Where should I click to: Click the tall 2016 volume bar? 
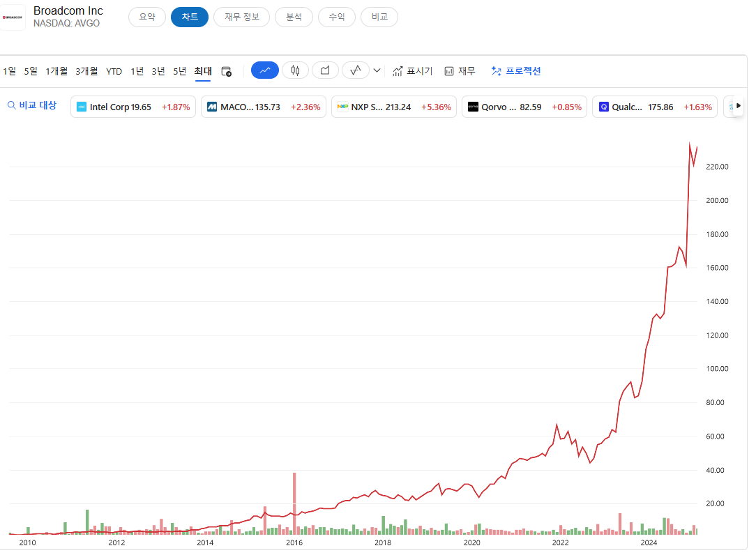coord(294,503)
